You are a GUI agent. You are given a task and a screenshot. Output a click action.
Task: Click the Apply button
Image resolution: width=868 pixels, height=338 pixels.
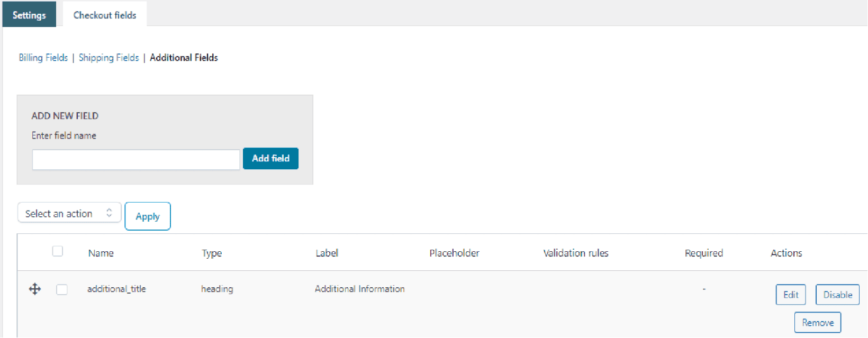pyautogui.click(x=148, y=216)
